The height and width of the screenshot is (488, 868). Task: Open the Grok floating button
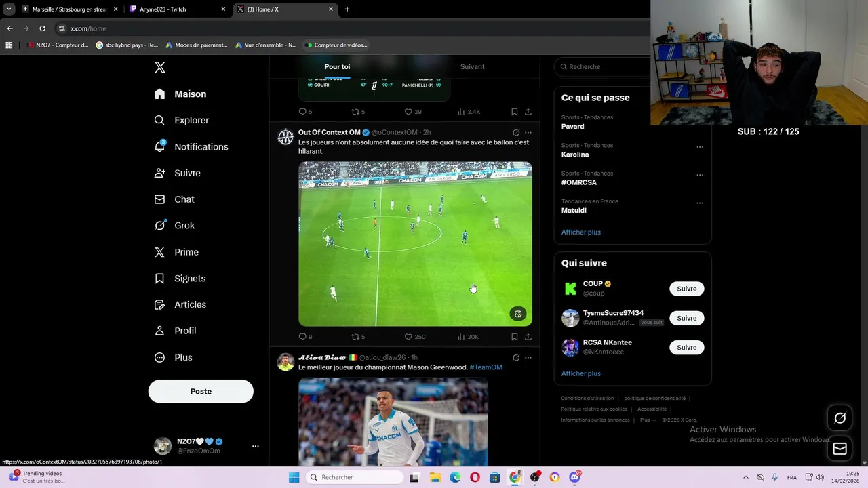[840, 418]
